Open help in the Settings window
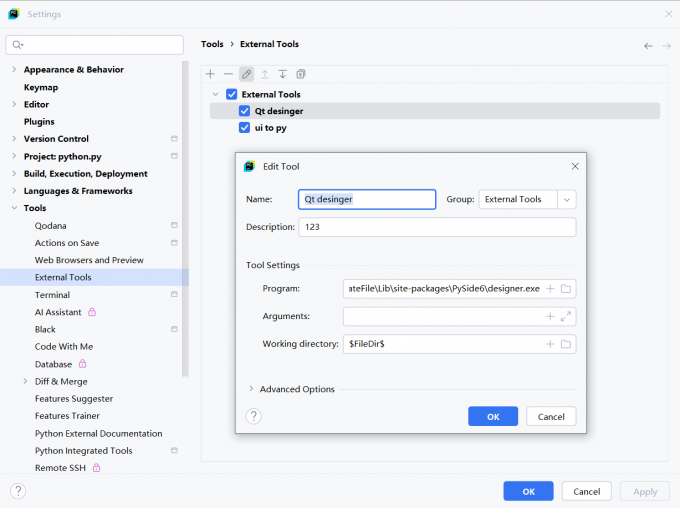The width and height of the screenshot is (680, 508). coord(18,491)
